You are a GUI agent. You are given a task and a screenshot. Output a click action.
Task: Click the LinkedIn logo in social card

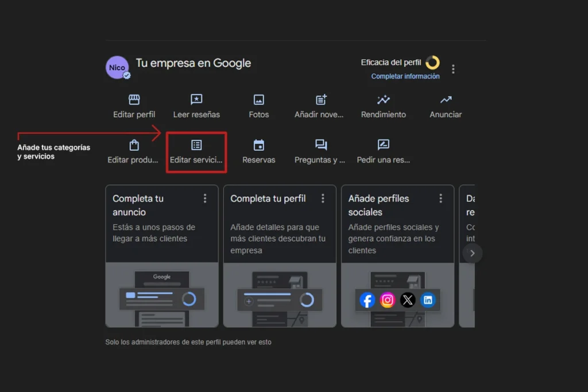pyautogui.click(x=428, y=300)
